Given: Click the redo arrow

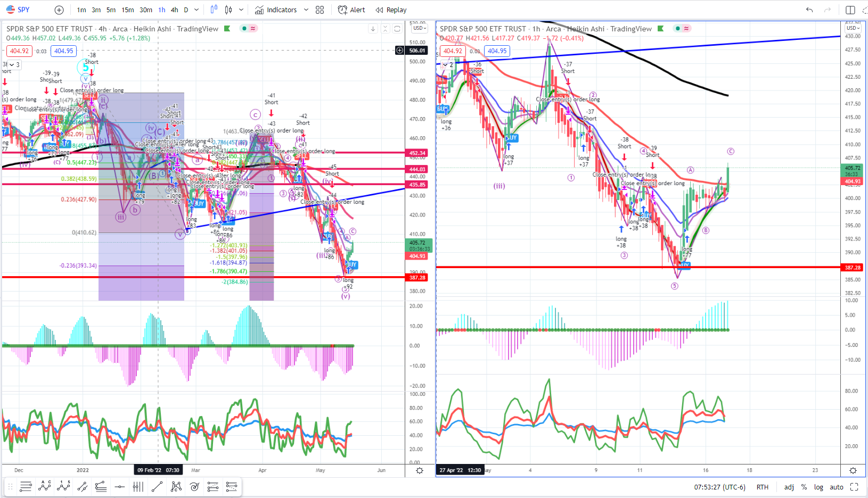Looking at the screenshot, I should (827, 10).
